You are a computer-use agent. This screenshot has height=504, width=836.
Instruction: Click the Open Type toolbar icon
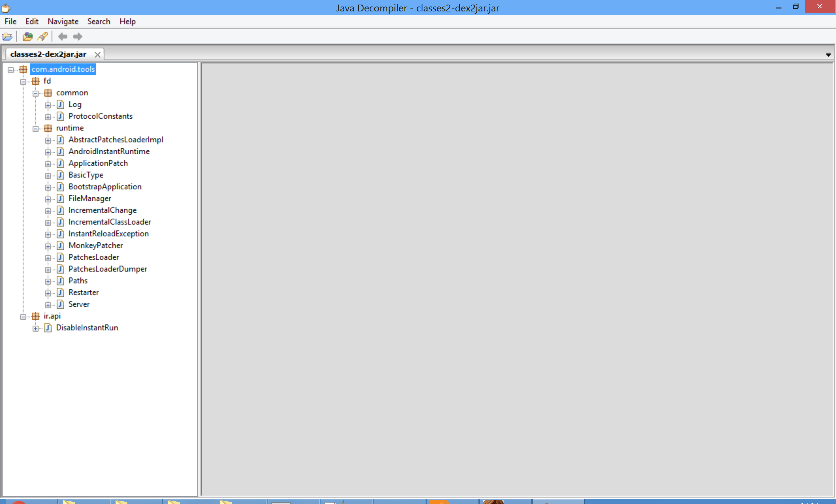27,36
